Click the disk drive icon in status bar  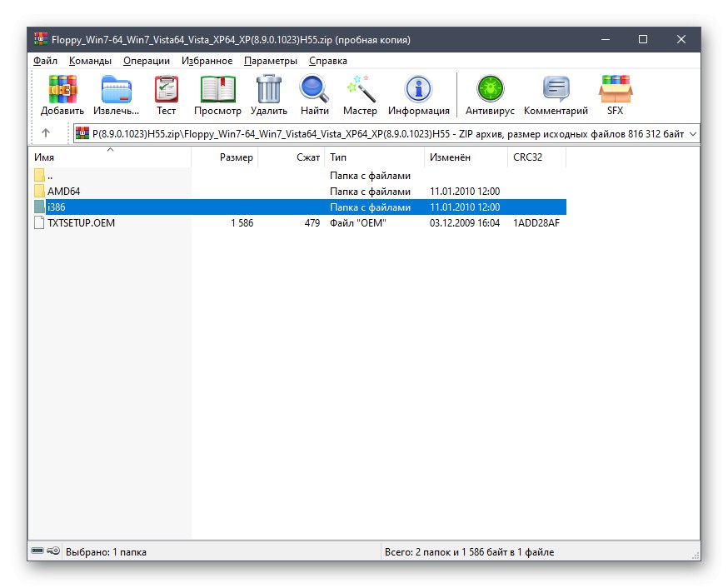click(37, 551)
